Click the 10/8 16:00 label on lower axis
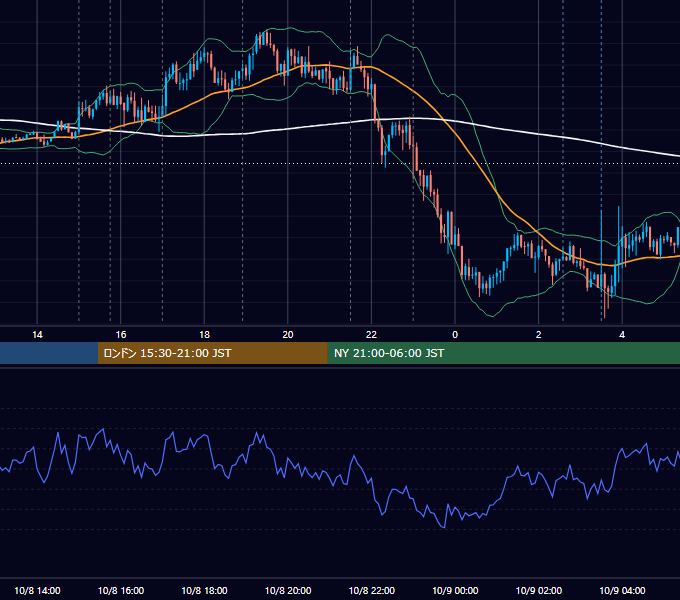 [x=121, y=590]
